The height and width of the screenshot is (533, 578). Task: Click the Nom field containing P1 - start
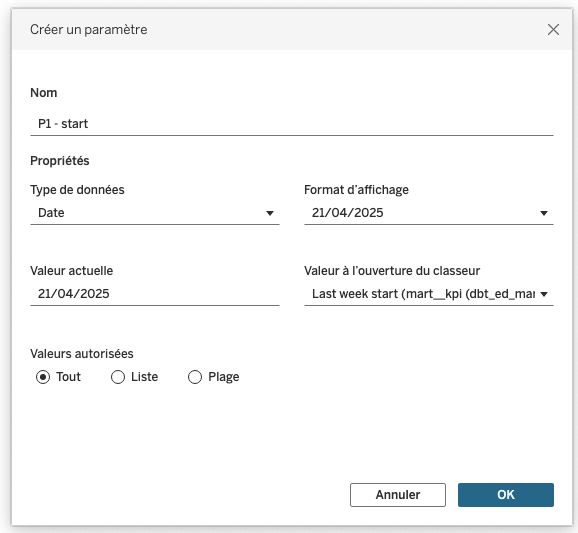point(292,124)
